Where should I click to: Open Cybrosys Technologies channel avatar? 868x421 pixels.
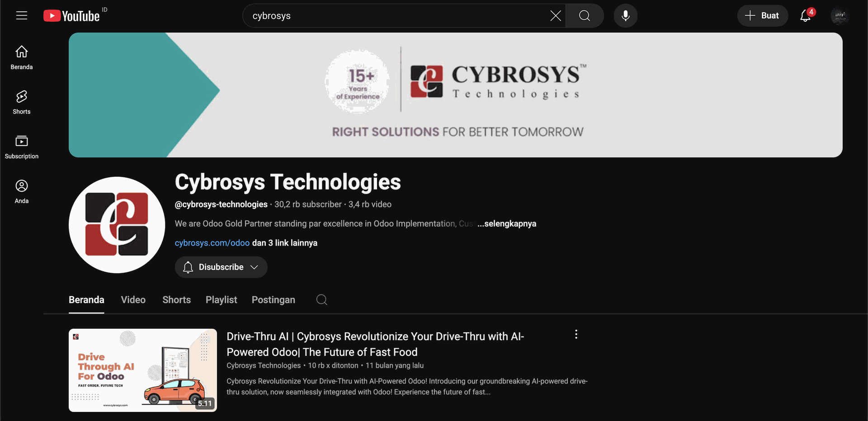point(117,225)
